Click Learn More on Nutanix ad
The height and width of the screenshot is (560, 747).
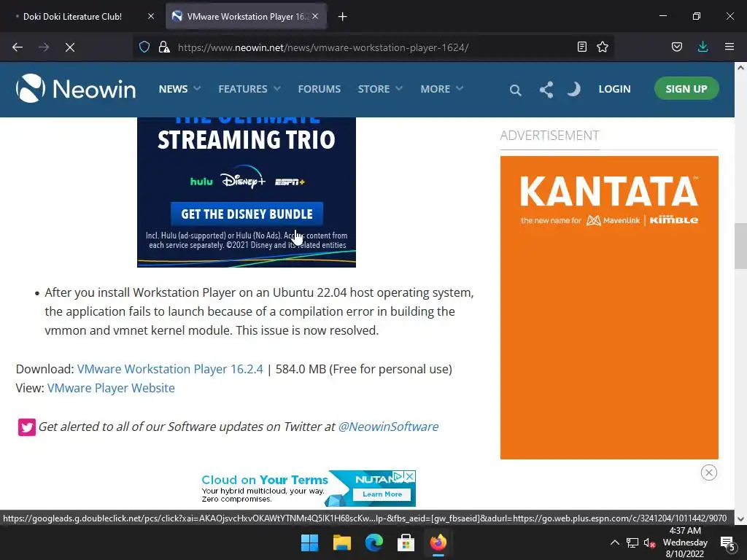382,494
